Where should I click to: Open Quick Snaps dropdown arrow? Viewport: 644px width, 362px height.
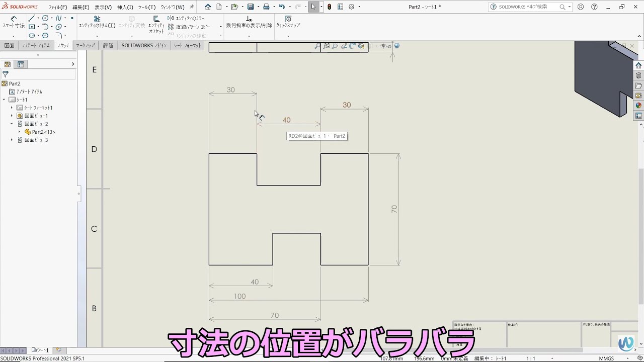[x=288, y=36]
